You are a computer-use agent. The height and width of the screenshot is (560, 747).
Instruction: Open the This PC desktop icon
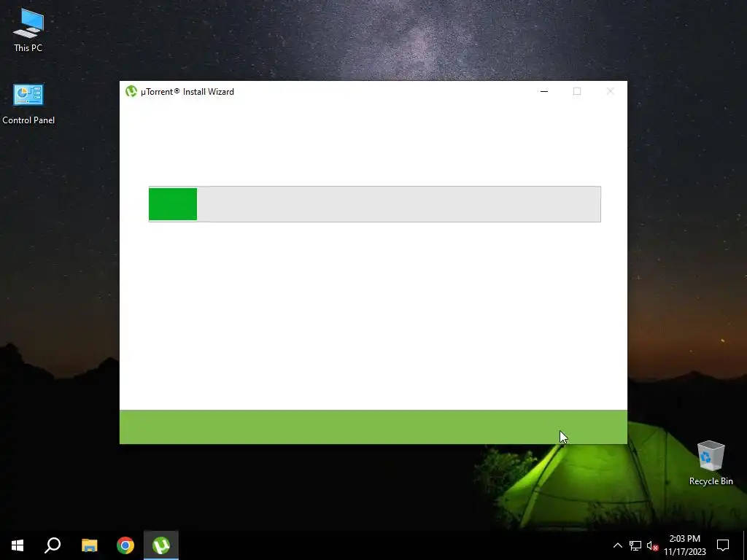(x=28, y=31)
